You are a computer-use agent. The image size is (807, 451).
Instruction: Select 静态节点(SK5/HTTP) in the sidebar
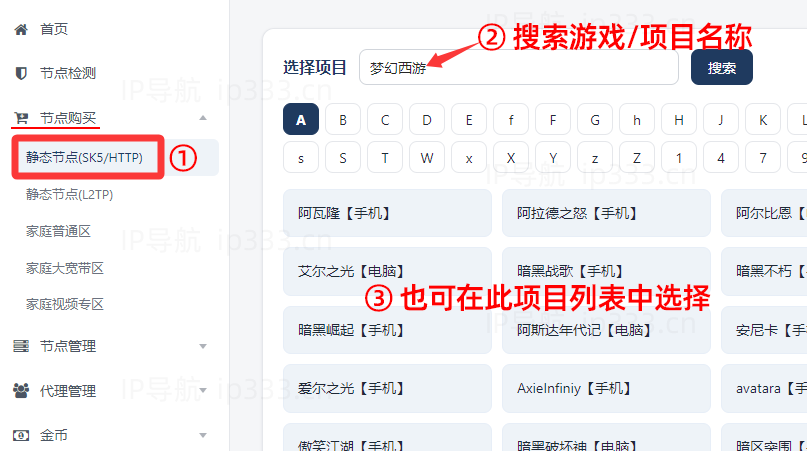pos(84,158)
